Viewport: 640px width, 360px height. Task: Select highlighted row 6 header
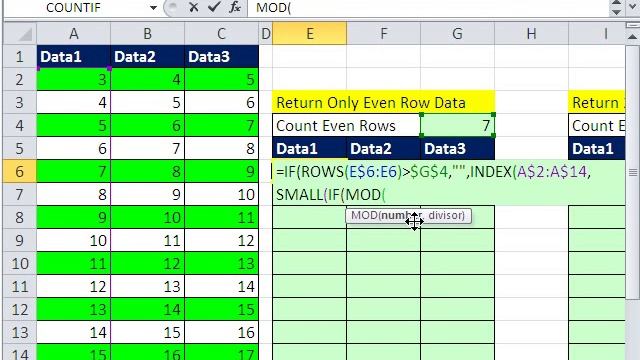tap(20, 171)
